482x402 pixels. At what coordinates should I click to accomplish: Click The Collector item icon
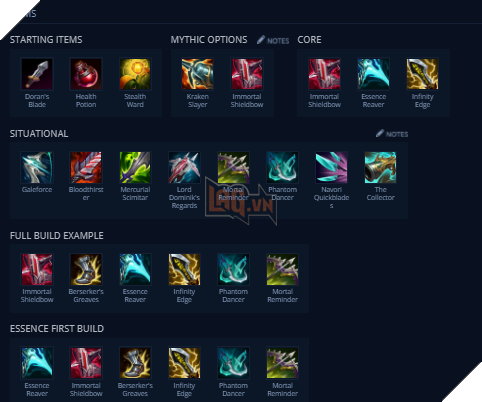tap(380, 167)
